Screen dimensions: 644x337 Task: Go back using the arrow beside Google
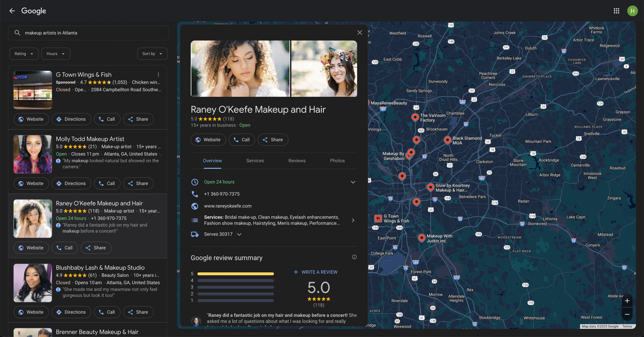point(12,11)
